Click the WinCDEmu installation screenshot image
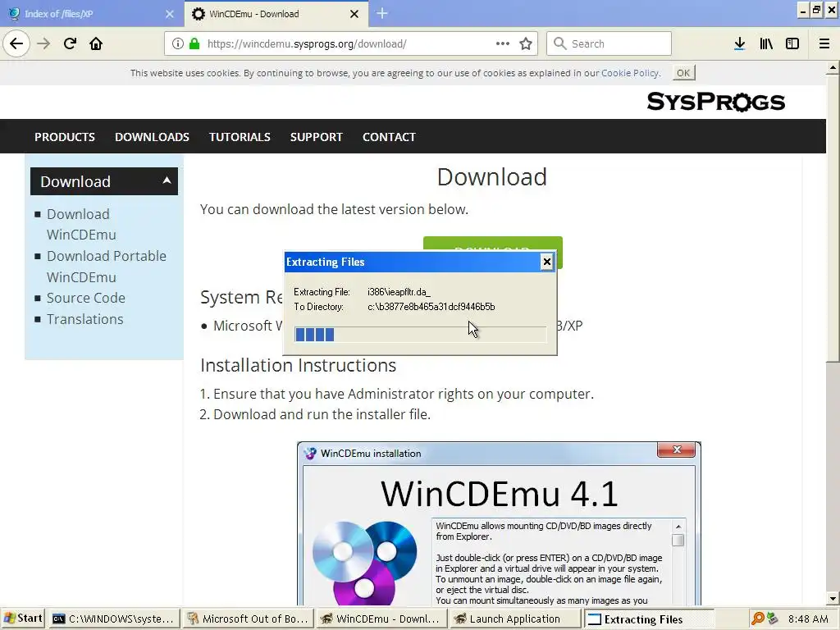This screenshot has width=840, height=630. click(x=499, y=523)
